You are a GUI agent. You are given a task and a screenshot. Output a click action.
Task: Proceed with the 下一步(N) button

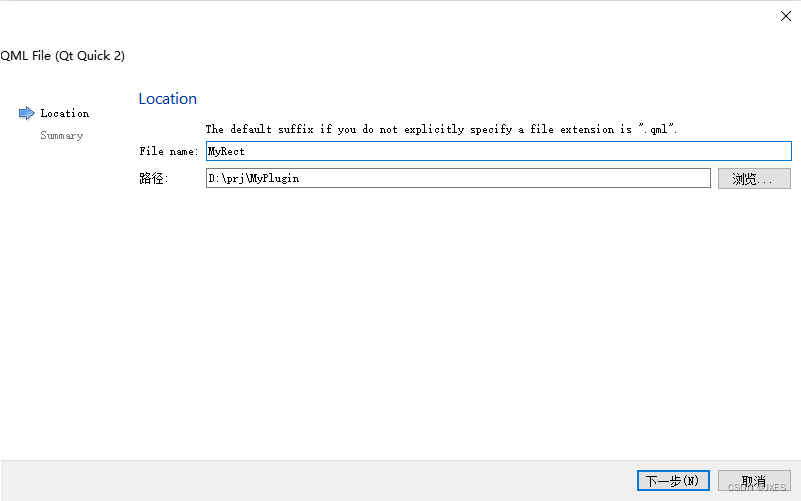coord(673,481)
